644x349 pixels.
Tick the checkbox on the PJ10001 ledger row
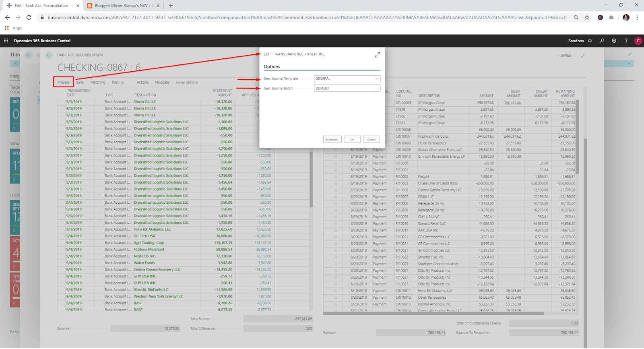tap(336, 170)
